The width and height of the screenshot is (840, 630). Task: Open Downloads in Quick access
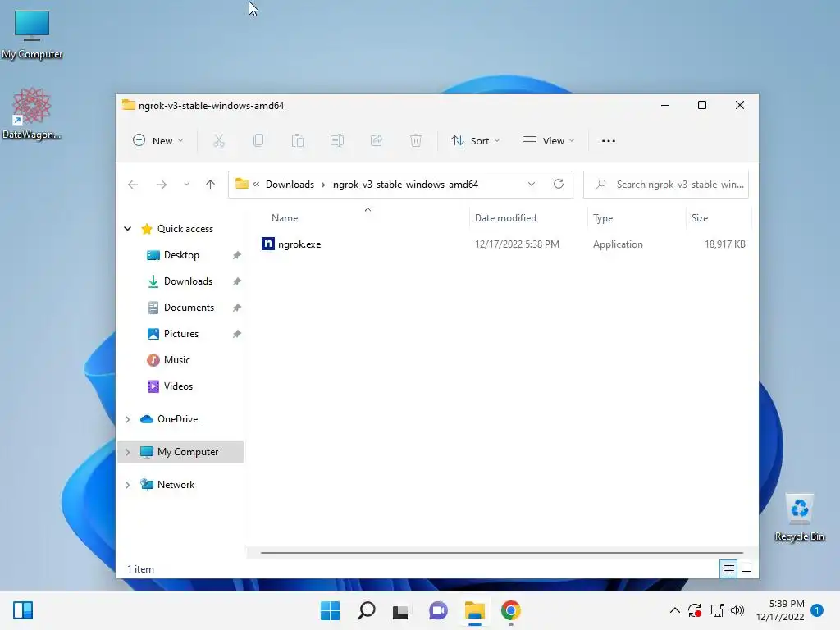coord(188,281)
